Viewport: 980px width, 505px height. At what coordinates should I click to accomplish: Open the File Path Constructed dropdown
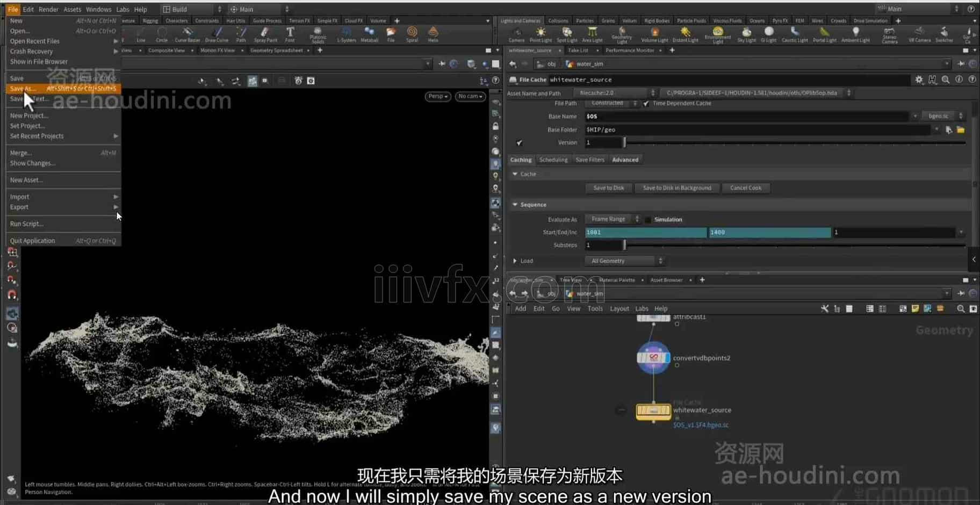[611, 103]
